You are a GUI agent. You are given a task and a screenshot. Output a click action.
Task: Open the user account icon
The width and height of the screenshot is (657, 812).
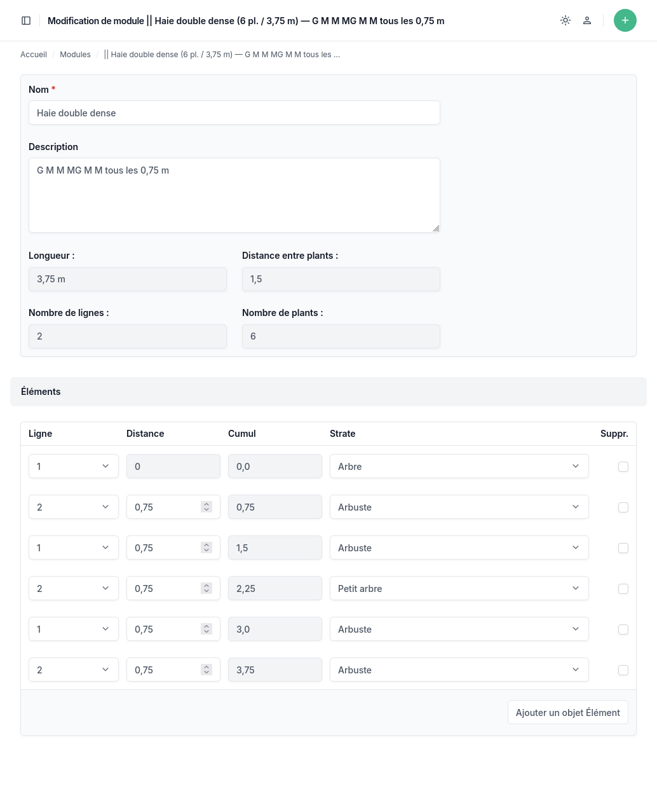click(587, 20)
